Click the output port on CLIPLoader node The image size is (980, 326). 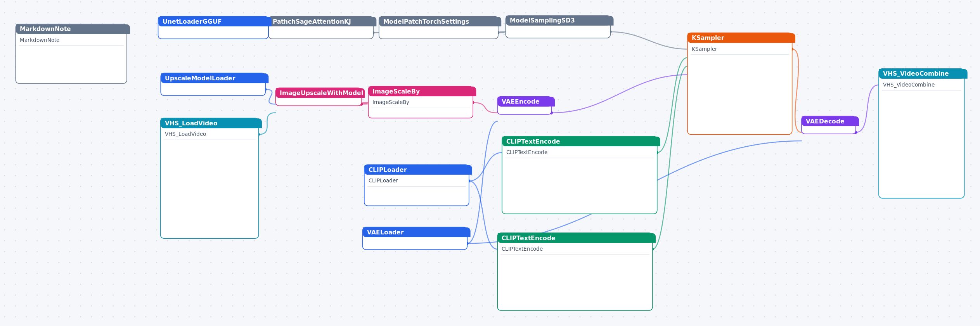(469, 181)
